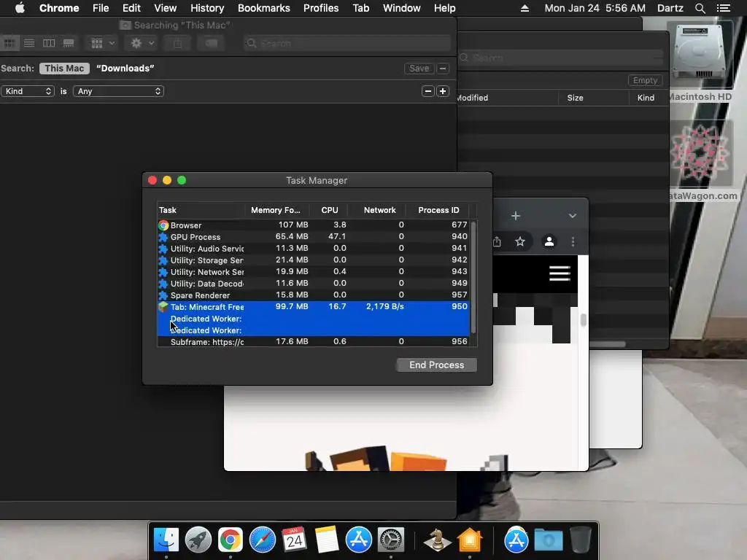
Task: Click the share icon in Chrome toolbar
Action: tap(497, 241)
